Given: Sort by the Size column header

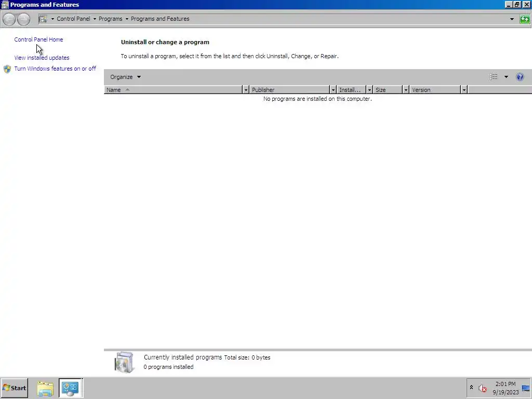Looking at the screenshot, I should 388,90.
